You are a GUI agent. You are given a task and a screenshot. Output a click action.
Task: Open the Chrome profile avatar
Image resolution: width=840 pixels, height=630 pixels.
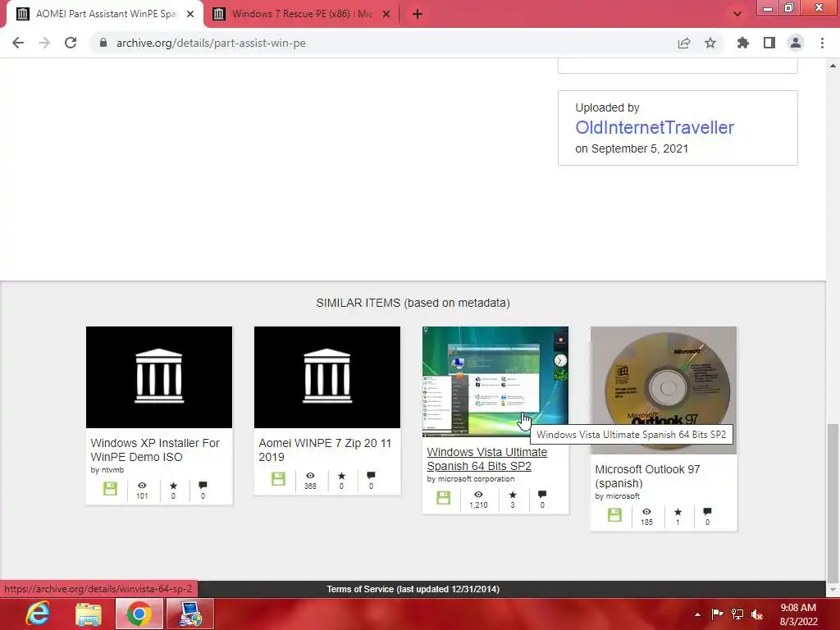point(796,43)
